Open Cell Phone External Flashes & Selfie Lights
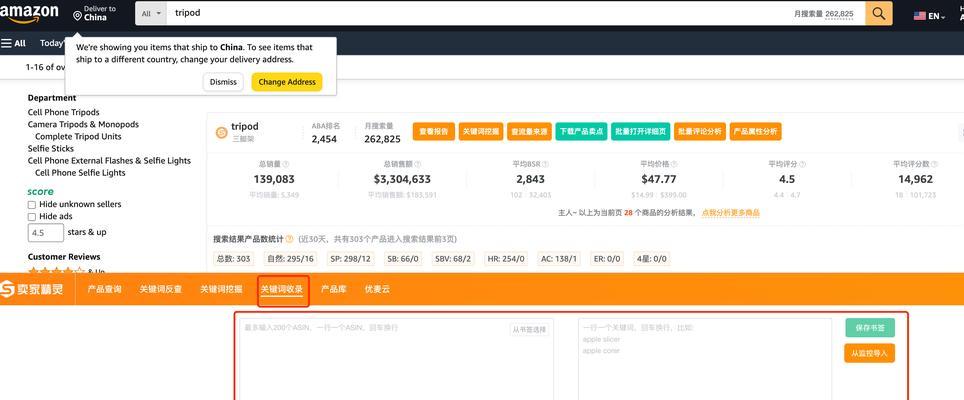The width and height of the screenshot is (964, 400). pos(109,160)
